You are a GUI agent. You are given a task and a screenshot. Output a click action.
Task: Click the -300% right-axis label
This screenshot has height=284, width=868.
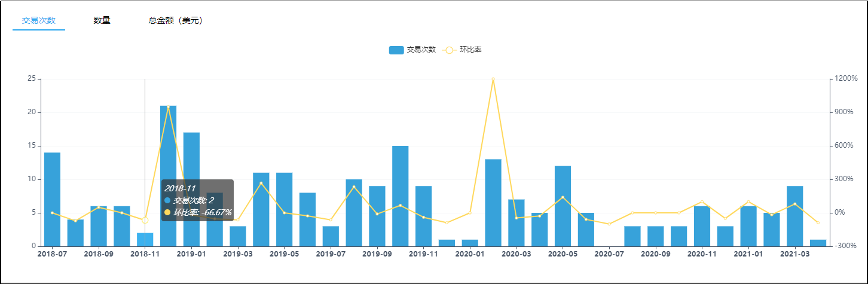844,246
